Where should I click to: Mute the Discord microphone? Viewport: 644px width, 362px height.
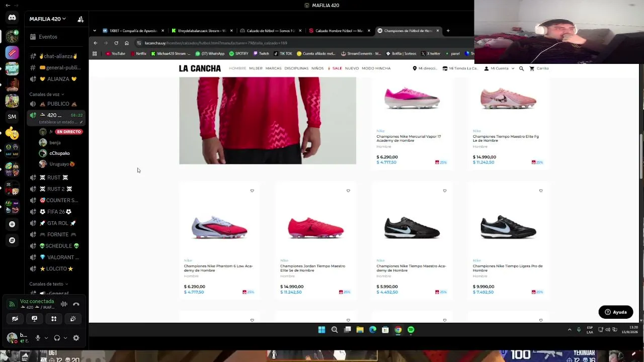pos(38,338)
